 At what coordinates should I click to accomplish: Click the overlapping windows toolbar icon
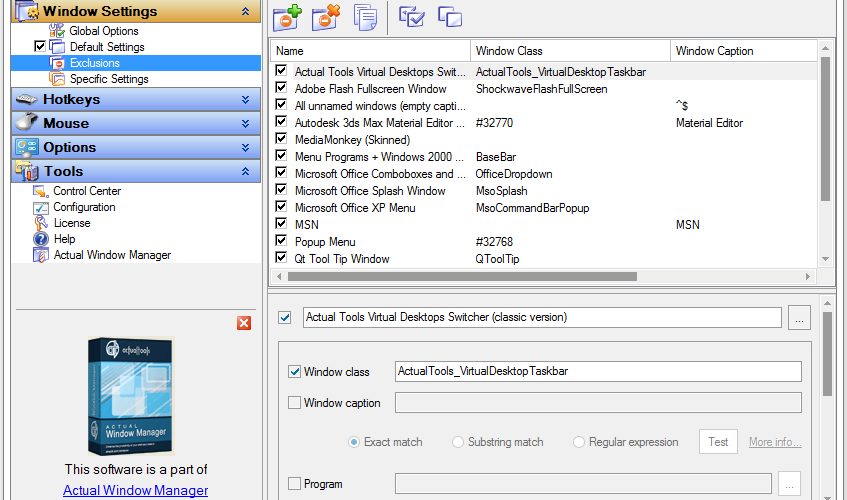click(x=450, y=17)
